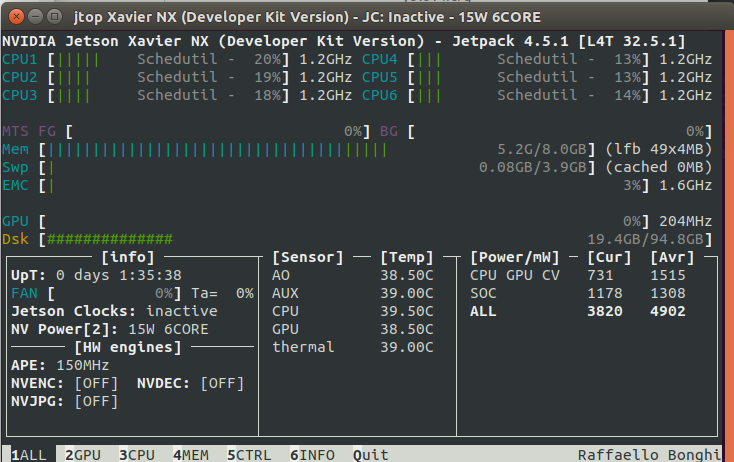
Task: Open the 2GPU tab
Action: (x=83, y=455)
